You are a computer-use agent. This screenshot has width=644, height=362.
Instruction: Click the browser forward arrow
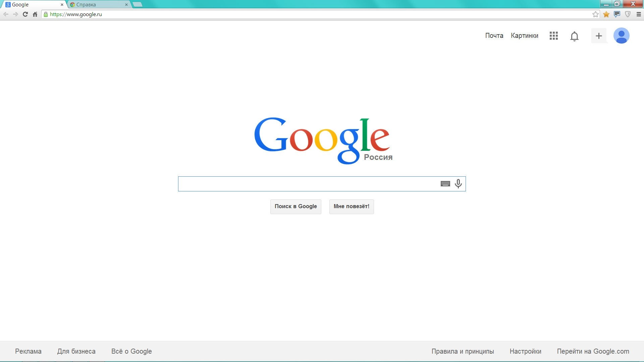click(x=15, y=14)
